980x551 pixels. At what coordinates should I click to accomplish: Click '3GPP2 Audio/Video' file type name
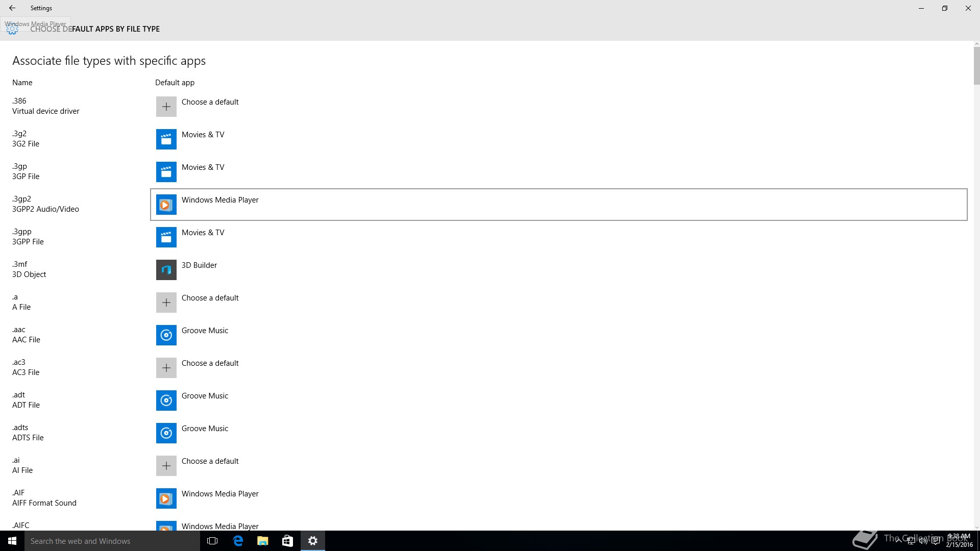point(45,209)
